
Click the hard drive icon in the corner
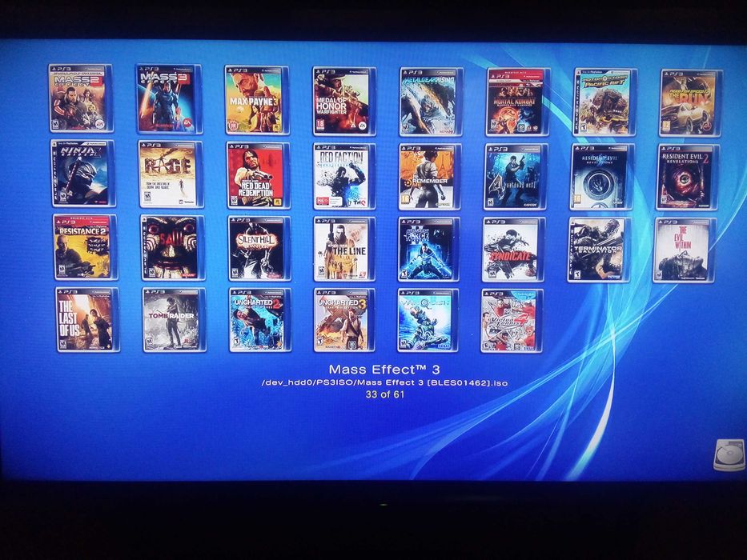click(x=729, y=456)
